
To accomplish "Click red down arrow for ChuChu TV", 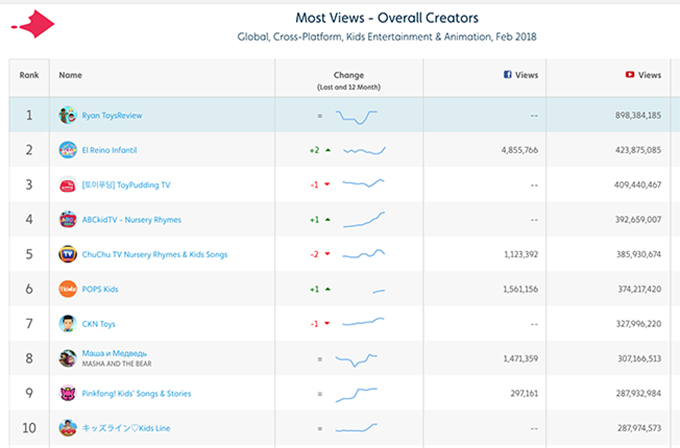I will coord(327,254).
